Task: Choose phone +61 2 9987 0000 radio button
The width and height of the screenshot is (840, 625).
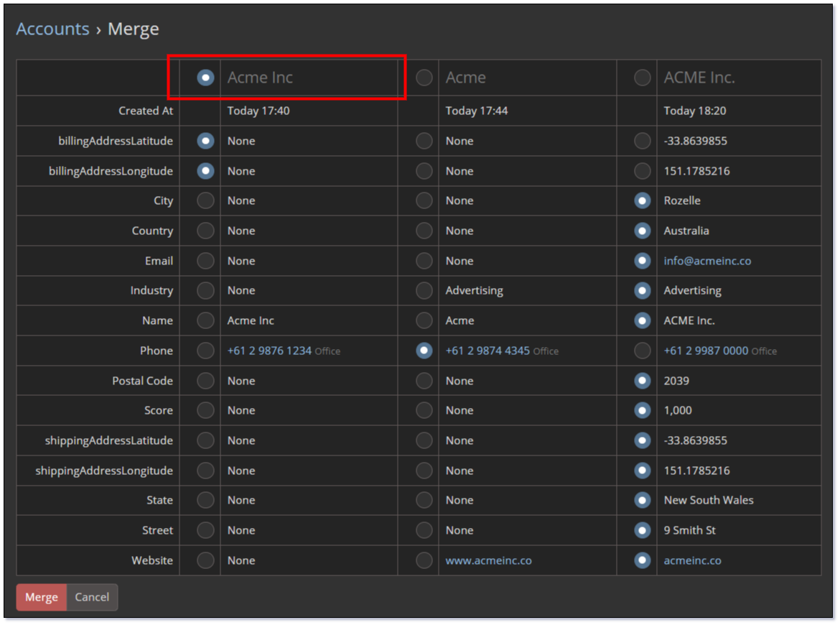Action: click(x=642, y=351)
